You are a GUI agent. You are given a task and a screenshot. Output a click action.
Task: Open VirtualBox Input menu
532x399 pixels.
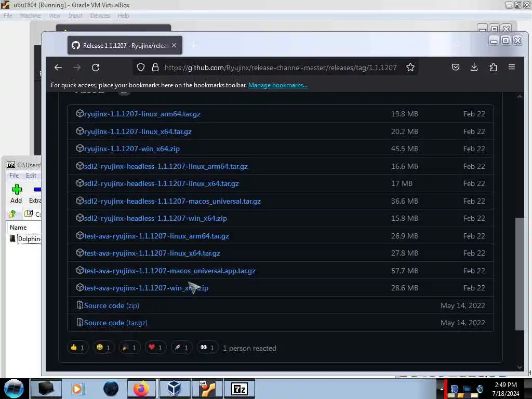tap(75, 16)
